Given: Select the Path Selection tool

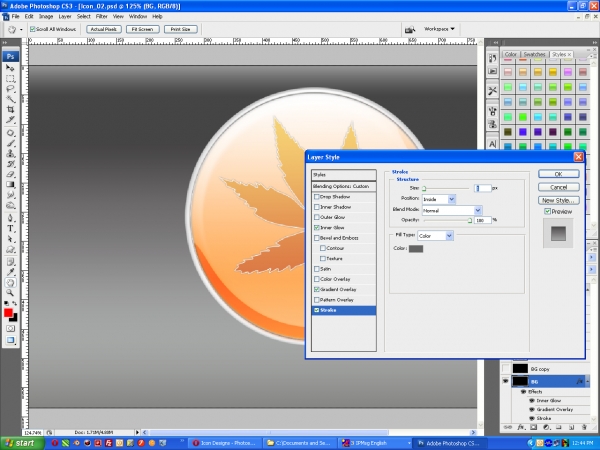Looking at the screenshot, I should 10,239.
